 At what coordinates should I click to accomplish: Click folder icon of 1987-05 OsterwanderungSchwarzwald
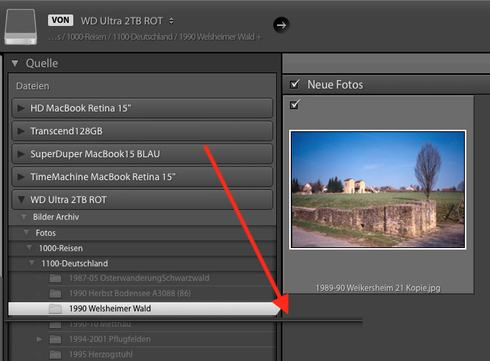pyautogui.click(x=55, y=278)
